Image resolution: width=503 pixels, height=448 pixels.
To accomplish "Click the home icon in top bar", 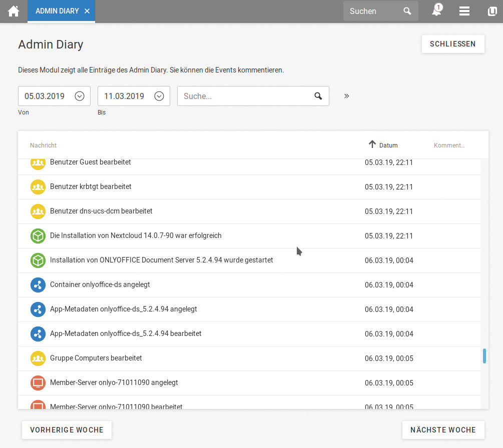I will tap(14, 11).
